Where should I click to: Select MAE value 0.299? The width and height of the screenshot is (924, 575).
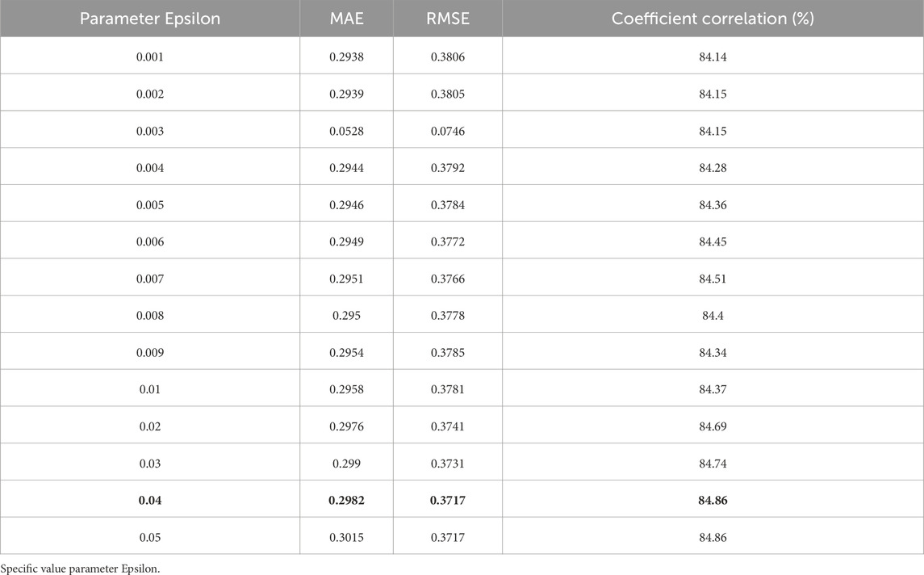coord(346,464)
